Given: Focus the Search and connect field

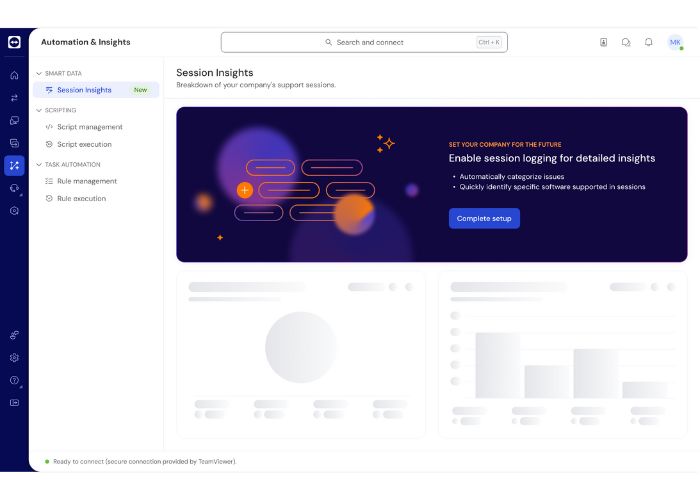Looking at the screenshot, I should click(x=364, y=42).
